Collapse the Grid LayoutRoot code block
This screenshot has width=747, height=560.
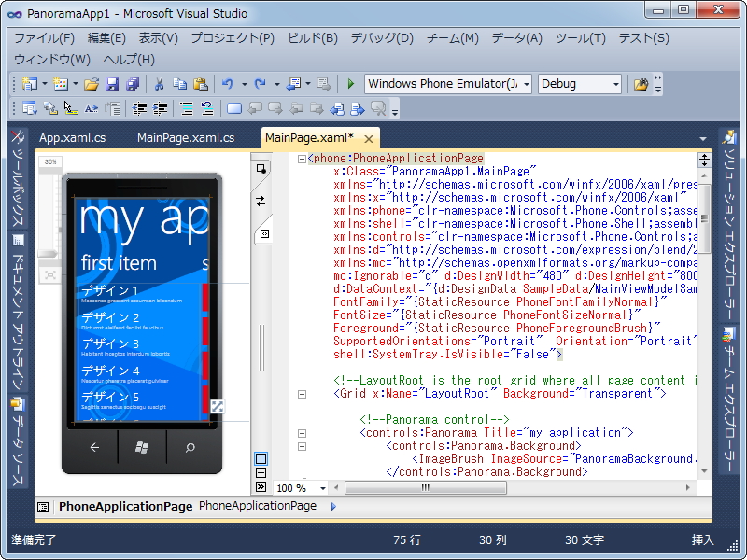pos(302,394)
